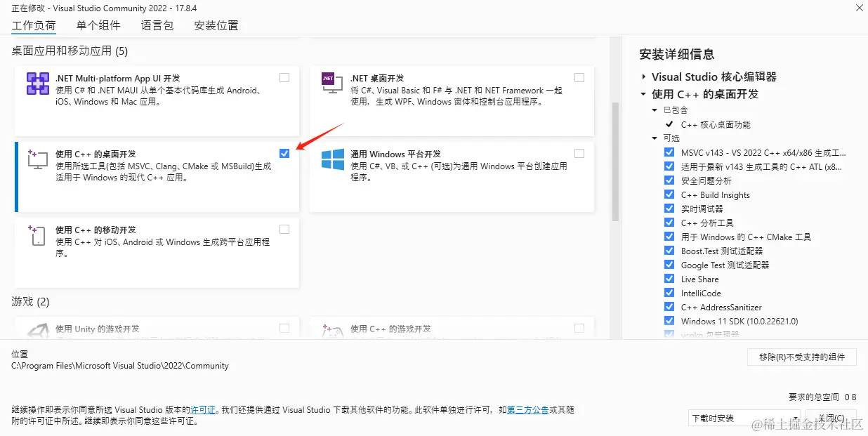Switch to the 单个组件 tab
The width and height of the screenshot is (868, 436).
[x=98, y=25]
